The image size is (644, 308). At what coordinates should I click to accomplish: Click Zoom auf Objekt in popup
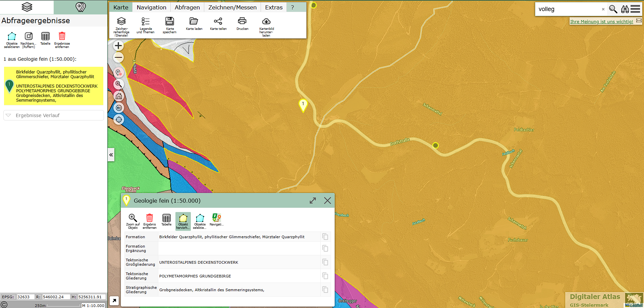[x=133, y=221]
